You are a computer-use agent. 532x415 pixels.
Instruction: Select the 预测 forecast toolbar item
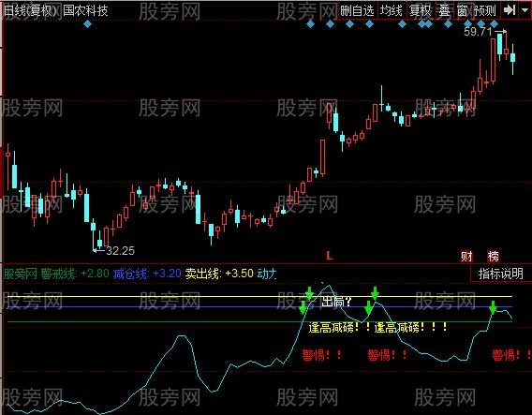point(484,11)
